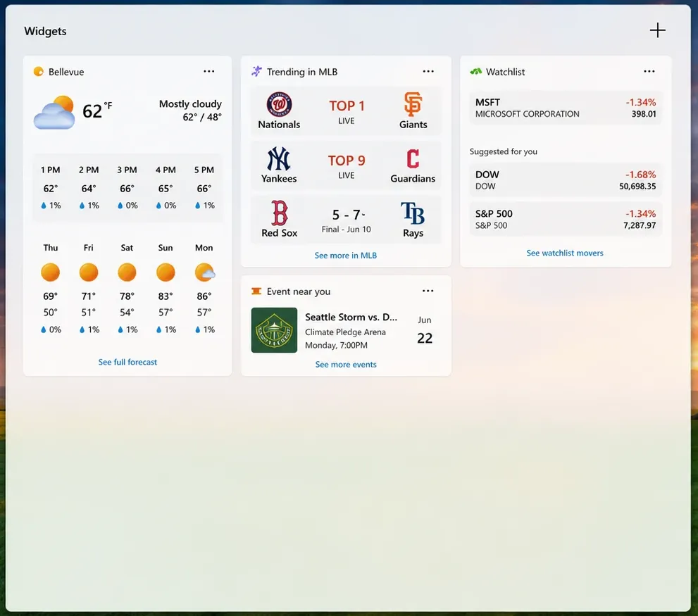This screenshot has height=616, width=698.
Task: Click the 5 PM hourly forecast column
Action: click(x=204, y=187)
